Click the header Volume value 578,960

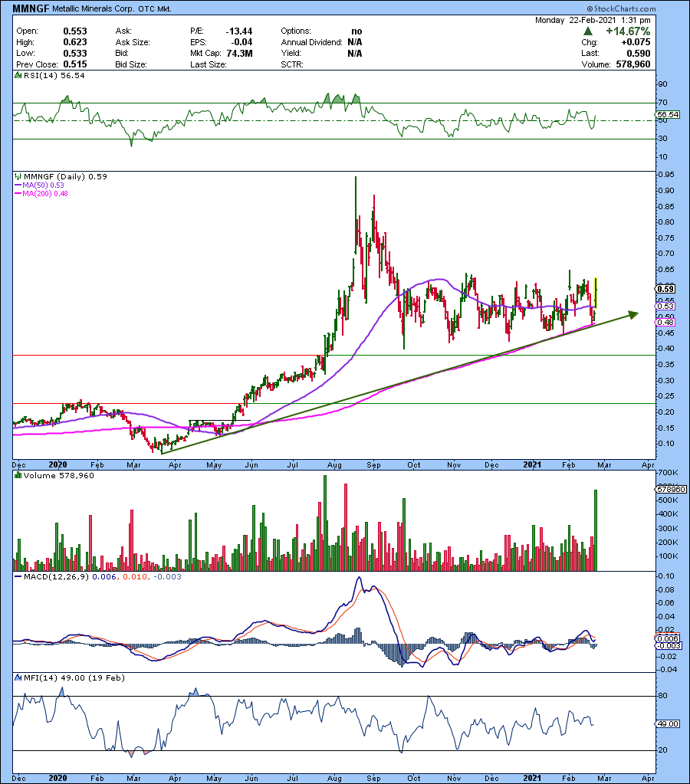pyautogui.click(x=633, y=64)
